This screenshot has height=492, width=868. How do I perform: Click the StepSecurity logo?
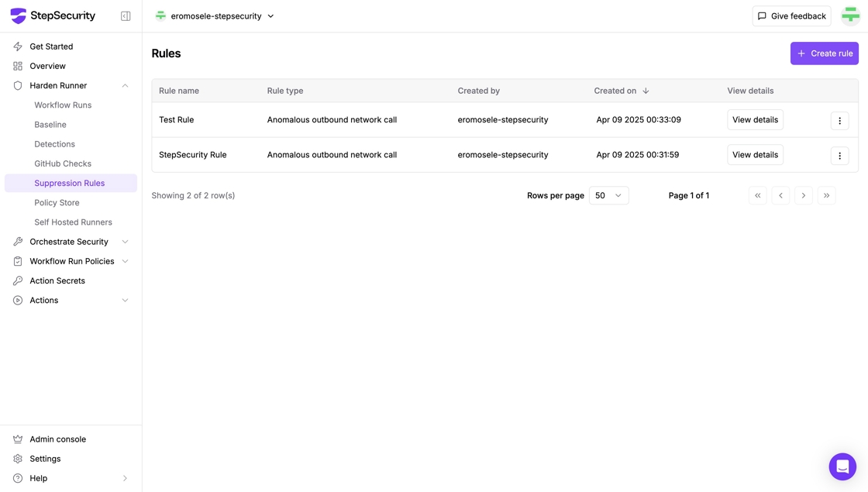(x=53, y=15)
